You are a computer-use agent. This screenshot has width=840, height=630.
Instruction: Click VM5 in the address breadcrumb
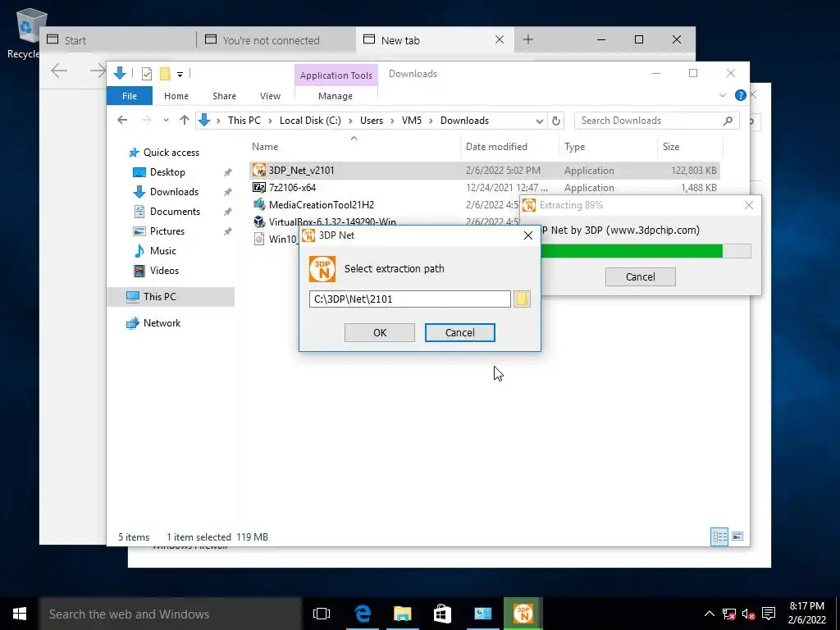click(x=412, y=121)
